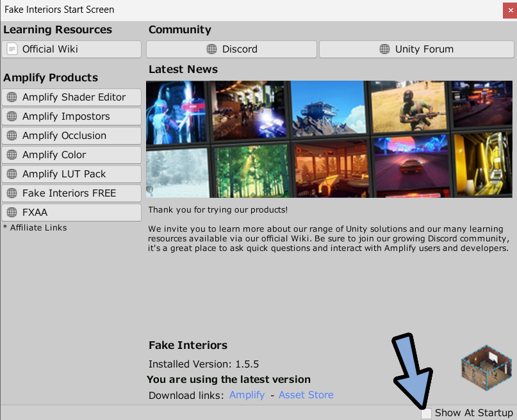Image resolution: width=517 pixels, height=420 pixels.
Task: Follow the Asset Store download link
Action: click(306, 395)
